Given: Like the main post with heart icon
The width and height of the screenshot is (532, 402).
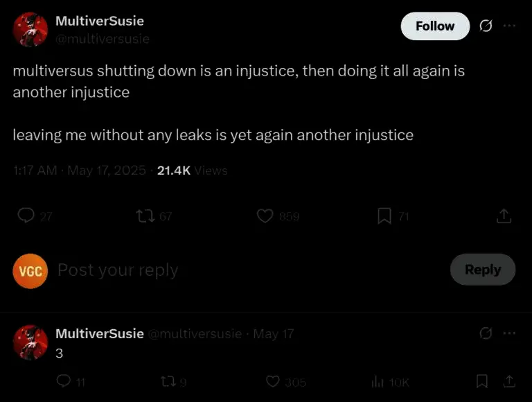Looking at the screenshot, I should (x=265, y=216).
